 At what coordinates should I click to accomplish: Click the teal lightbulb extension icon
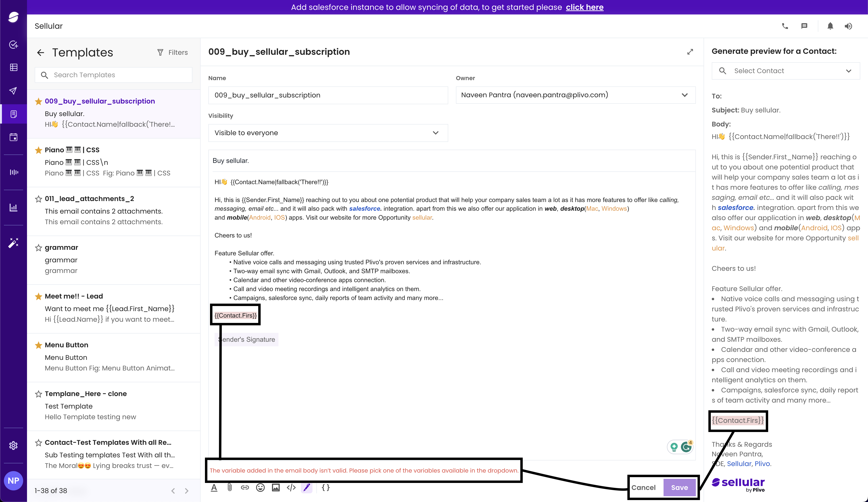point(674,447)
